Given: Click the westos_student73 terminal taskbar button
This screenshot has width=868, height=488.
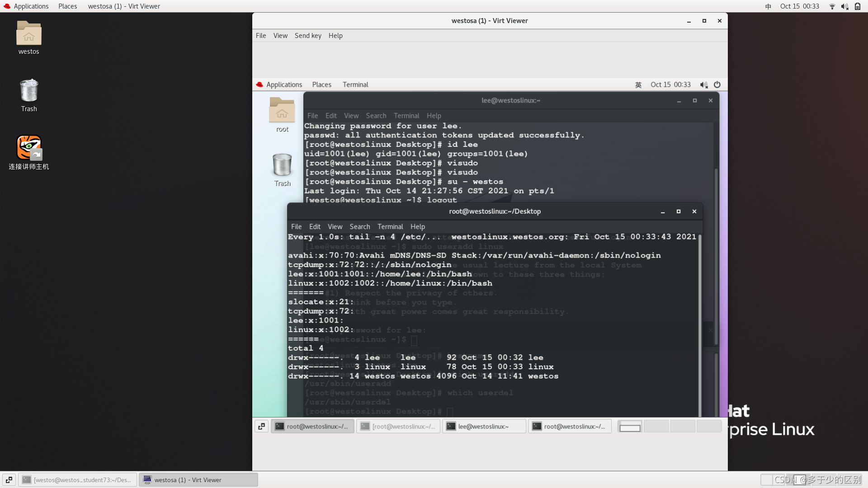Looking at the screenshot, I should (x=77, y=480).
